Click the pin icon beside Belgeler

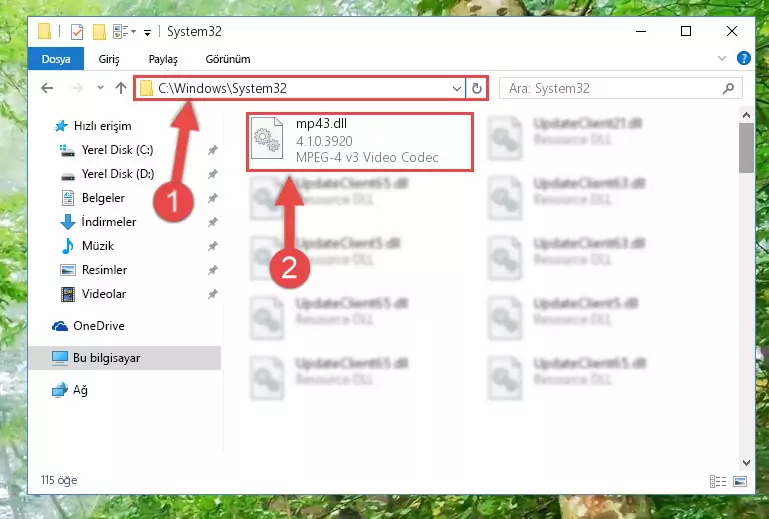(212, 198)
